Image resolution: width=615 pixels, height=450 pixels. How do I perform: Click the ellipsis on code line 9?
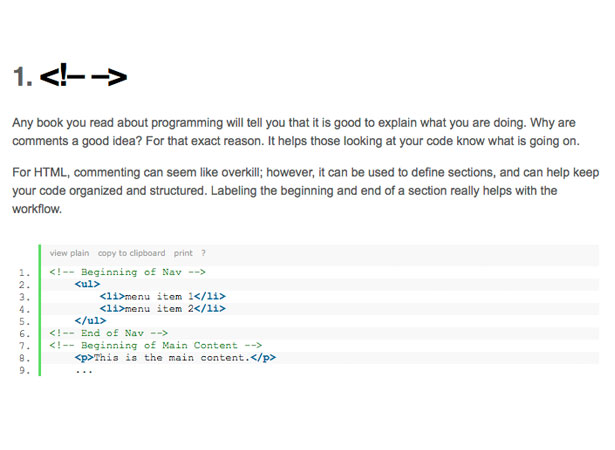coord(84,370)
